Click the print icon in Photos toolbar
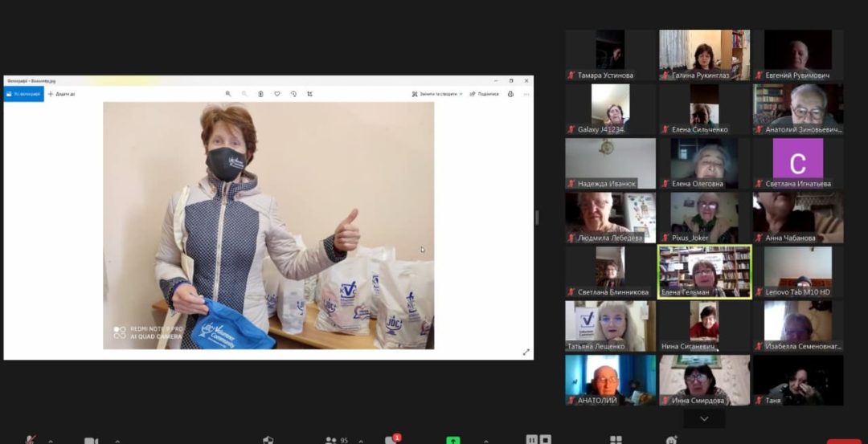The width and height of the screenshot is (868, 444). pyautogui.click(x=510, y=94)
